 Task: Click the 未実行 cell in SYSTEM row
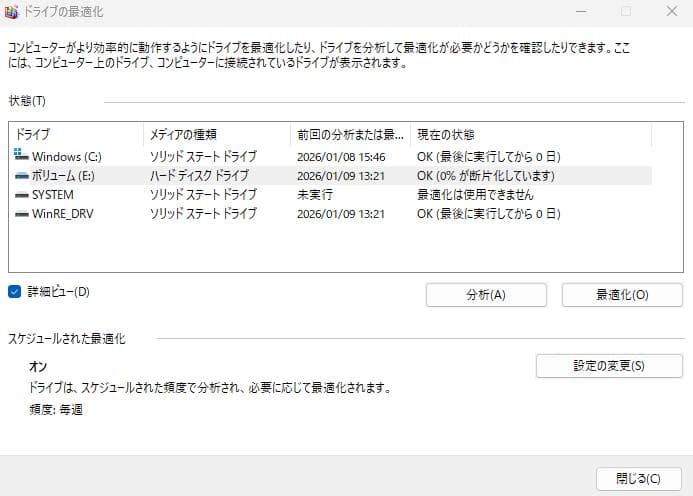(x=315, y=195)
